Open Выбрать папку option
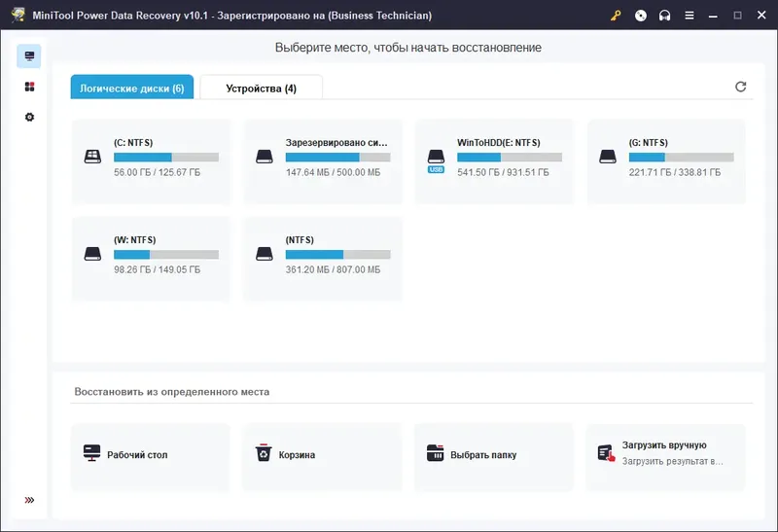 494,457
